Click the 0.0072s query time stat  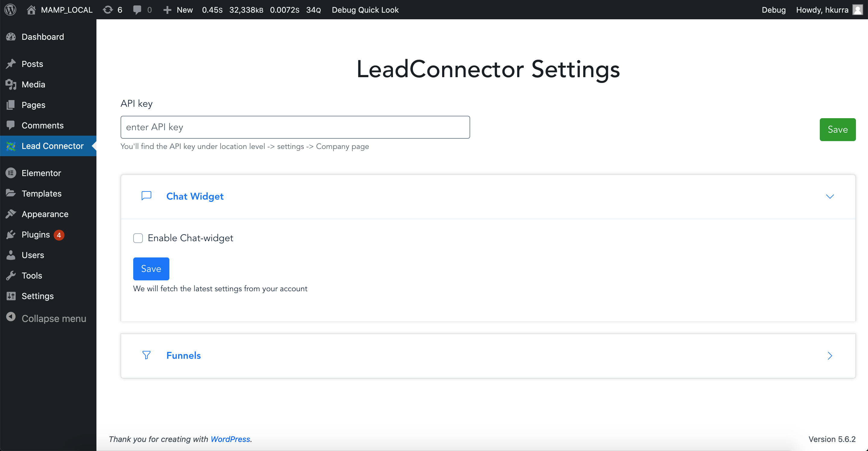[x=285, y=10]
